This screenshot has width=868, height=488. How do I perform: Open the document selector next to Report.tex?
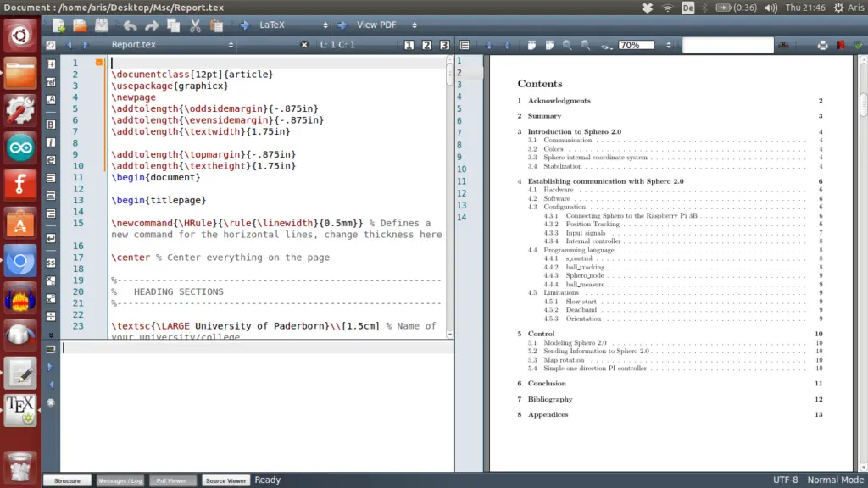231,45
